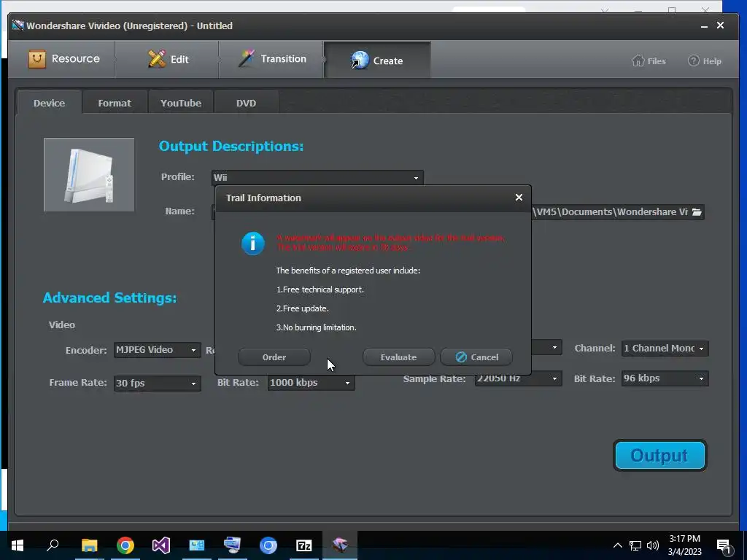747x560 pixels.
Task: Minimize the Wondershare Vivideo window
Action: (704, 26)
